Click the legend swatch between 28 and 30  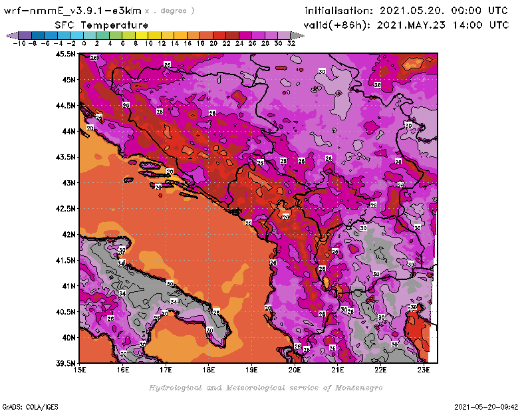pyautogui.click(x=271, y=35)
